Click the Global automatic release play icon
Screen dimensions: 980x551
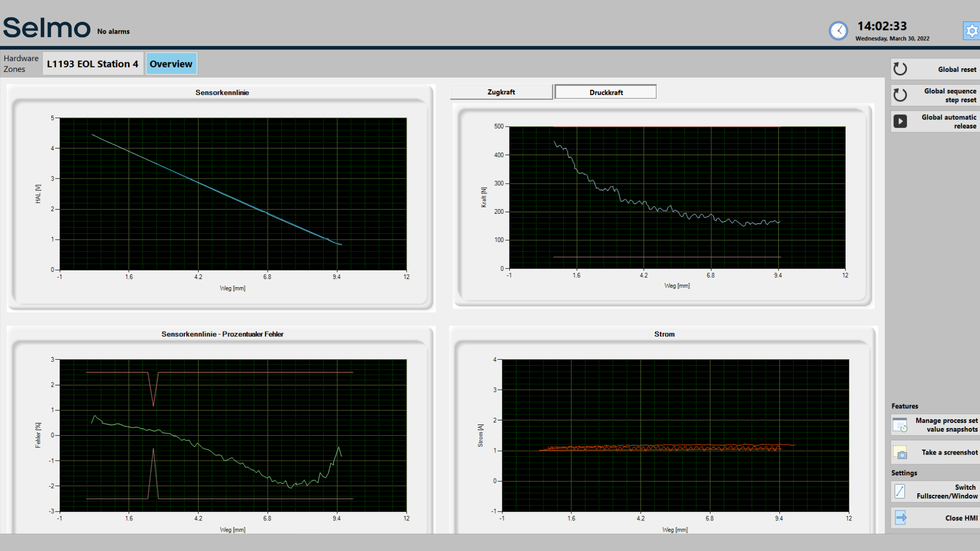[x=900, y=121]
